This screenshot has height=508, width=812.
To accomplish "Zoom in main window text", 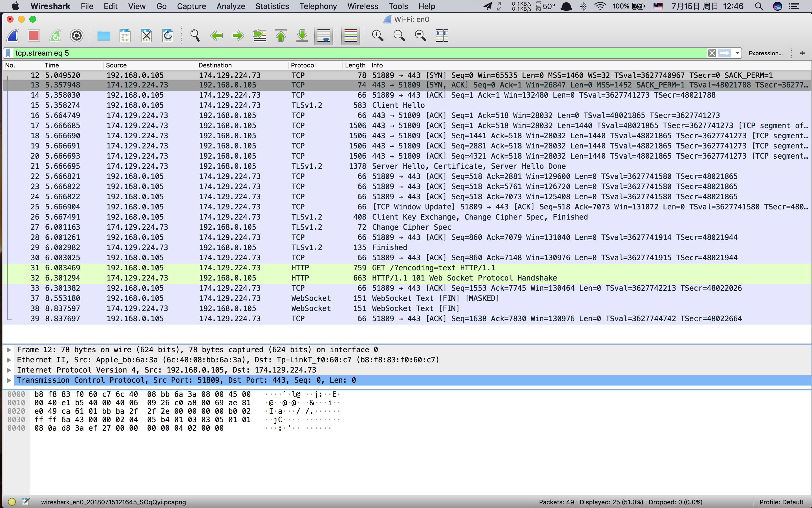I will [x=378, y=36].
